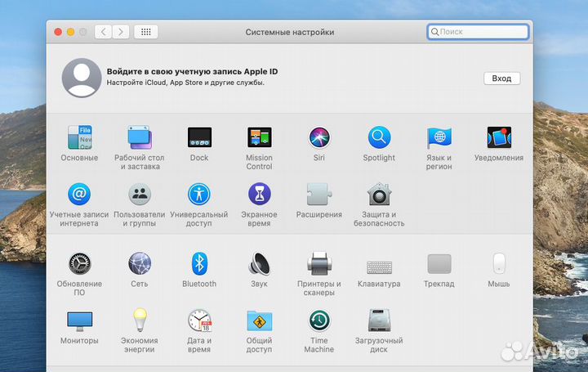Open Сеть network preferences
Viewport: 588px width, 372px height.
[140, 263]
